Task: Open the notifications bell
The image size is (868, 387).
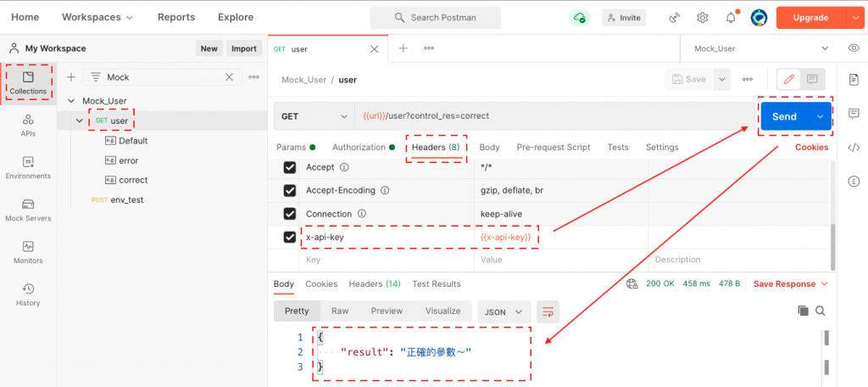Action: (x=731, y=18)
